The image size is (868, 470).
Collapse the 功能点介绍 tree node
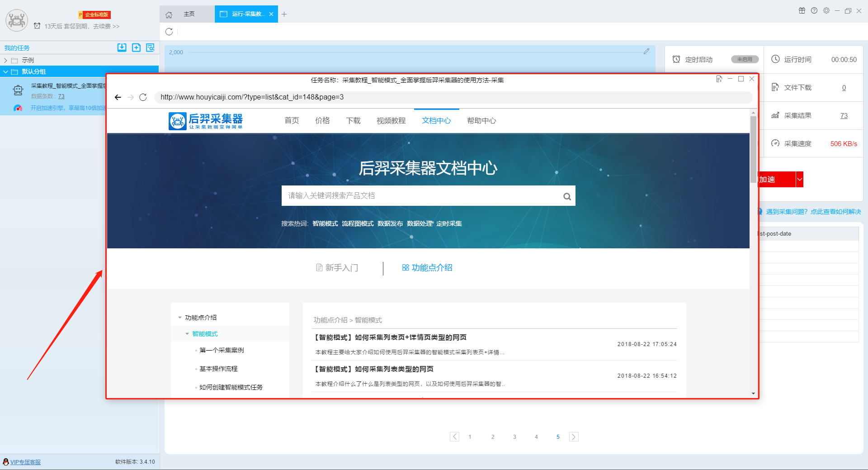coord(180,318)
